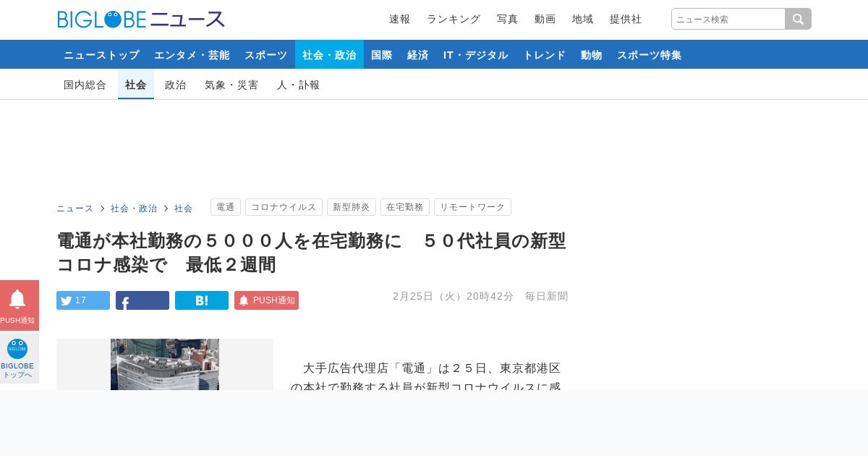Share article via Twitter button
The image size is (868, 456).
coord(83,300)
